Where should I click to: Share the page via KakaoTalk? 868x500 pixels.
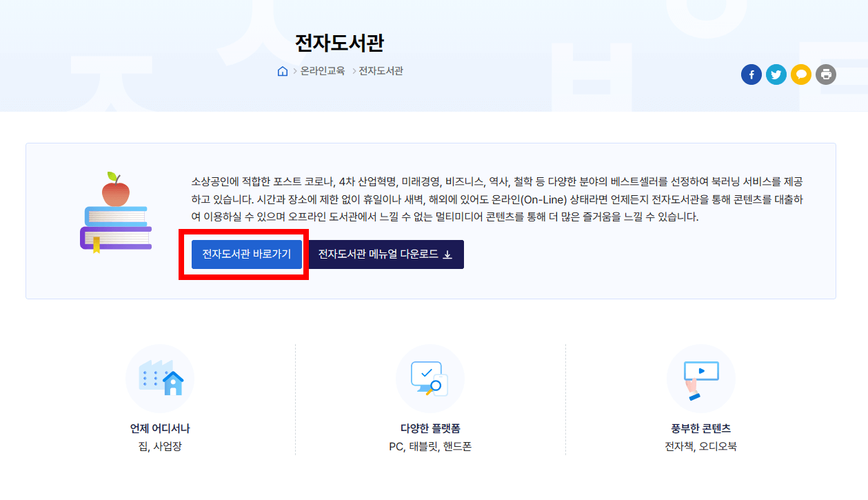801,74
